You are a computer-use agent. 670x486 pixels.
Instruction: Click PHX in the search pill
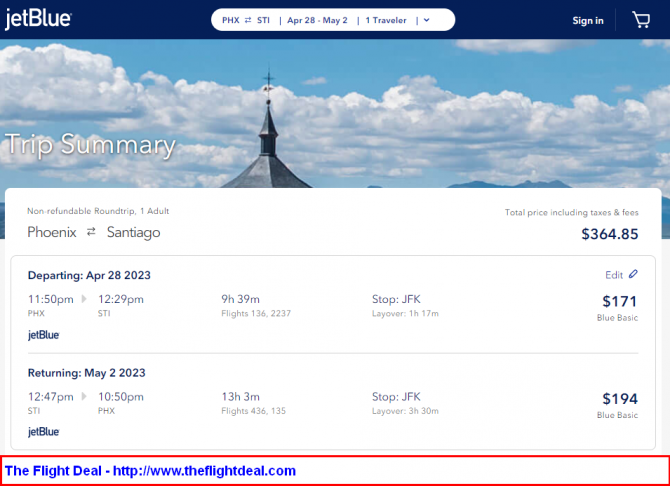231,20
